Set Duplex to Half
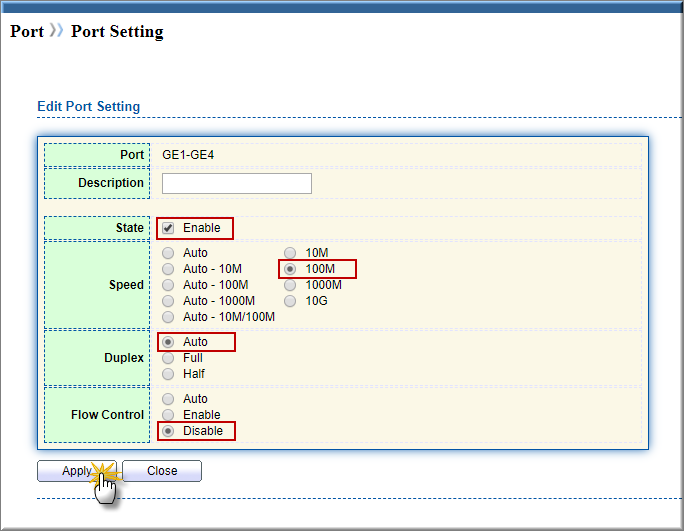This screenshot has height=531, width=684. point(168,374)
